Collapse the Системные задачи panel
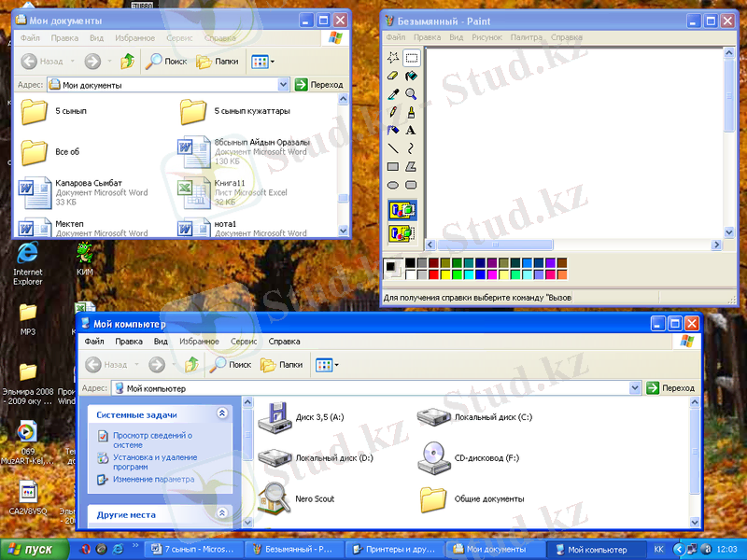The image size is (747, 560). [222, 413]
